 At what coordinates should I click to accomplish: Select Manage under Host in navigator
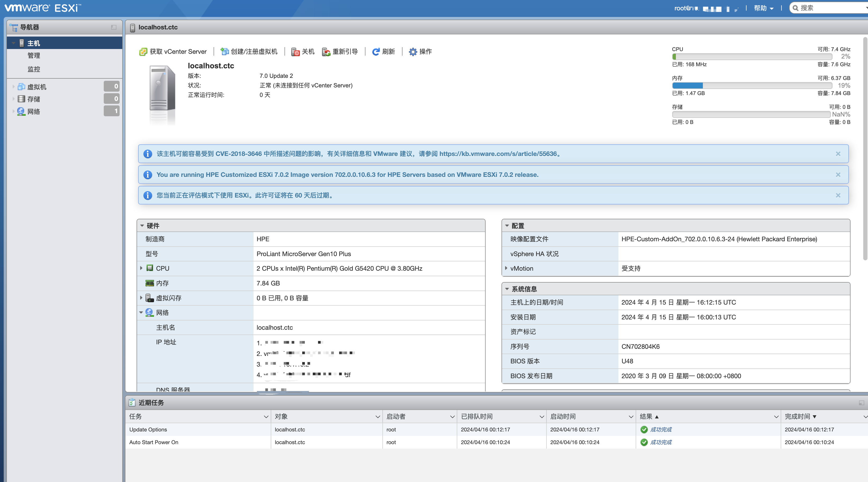click(x=34, y=56)
